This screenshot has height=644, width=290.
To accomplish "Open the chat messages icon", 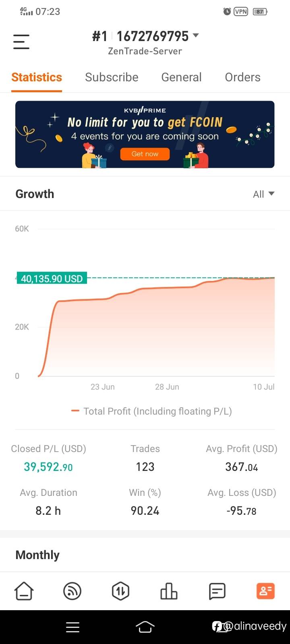I will pyautogui.click(x=217, y=591).
